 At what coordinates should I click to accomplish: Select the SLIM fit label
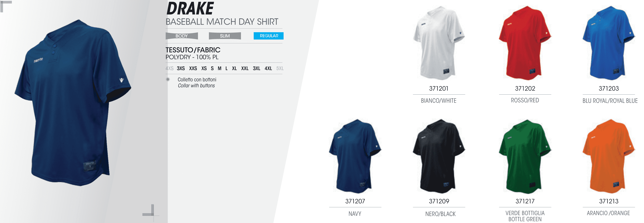click(225, 36)
